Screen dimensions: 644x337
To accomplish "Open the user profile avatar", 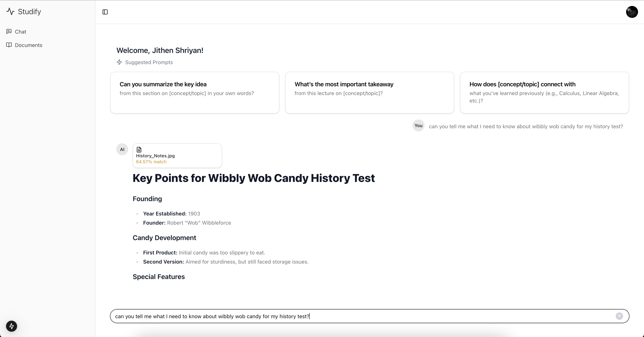I will pyautogui.click(x=632, y=12).
